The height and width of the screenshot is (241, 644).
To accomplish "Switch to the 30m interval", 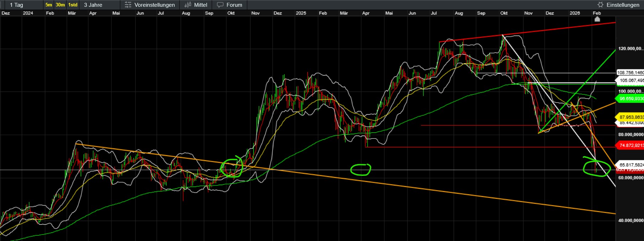I will tap(60, 5).
